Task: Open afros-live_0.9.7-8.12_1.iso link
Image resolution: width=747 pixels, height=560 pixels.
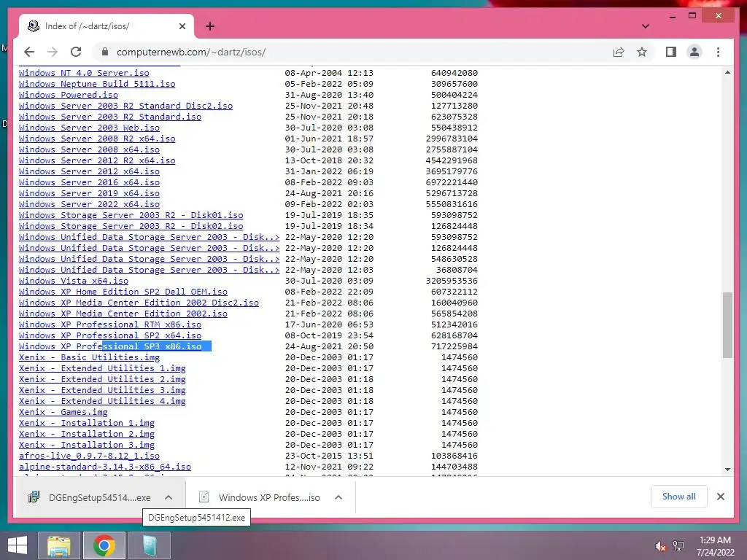Action: 89,456
